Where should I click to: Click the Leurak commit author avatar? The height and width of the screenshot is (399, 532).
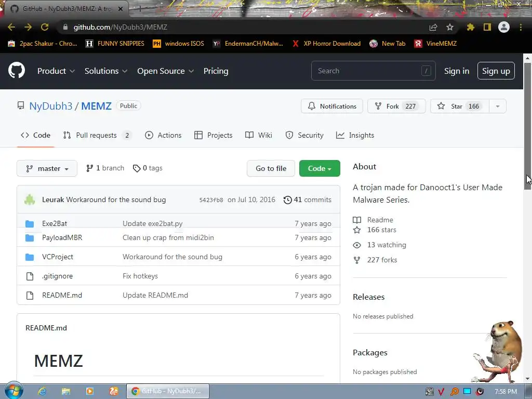(x=30, y=199)
